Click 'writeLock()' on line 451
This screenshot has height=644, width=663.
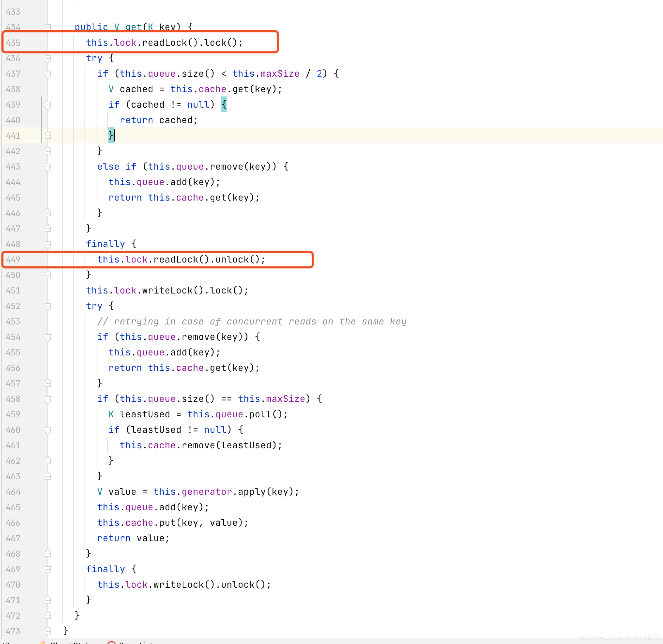173,291
